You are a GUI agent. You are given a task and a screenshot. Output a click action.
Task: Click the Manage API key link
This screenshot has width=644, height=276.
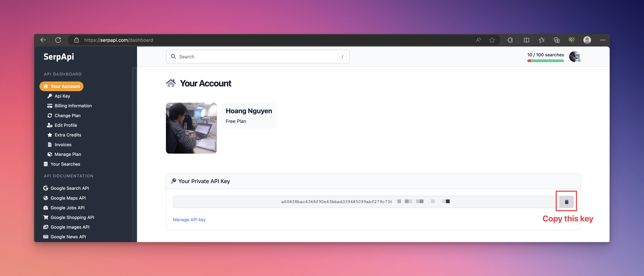[189, 220]
